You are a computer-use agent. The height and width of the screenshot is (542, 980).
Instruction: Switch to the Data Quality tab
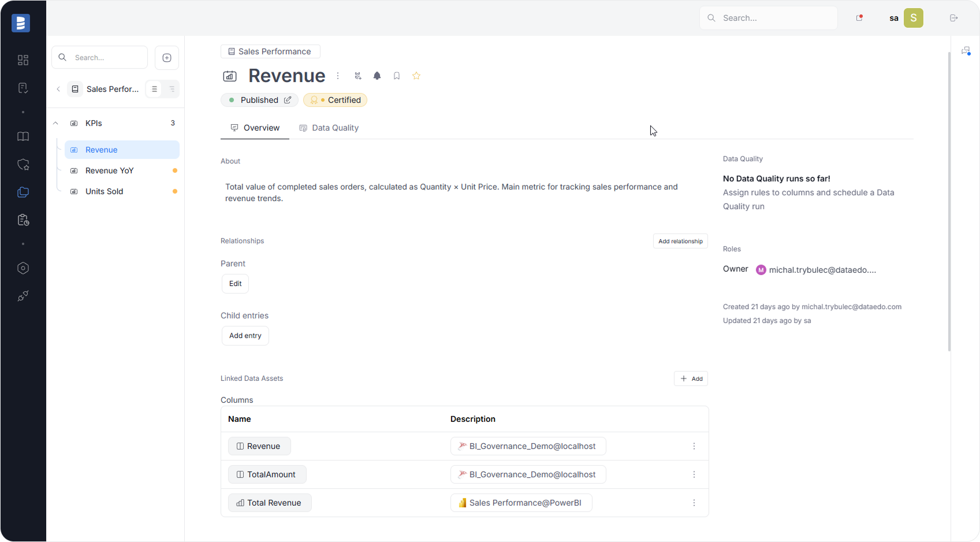click(329, 128)
